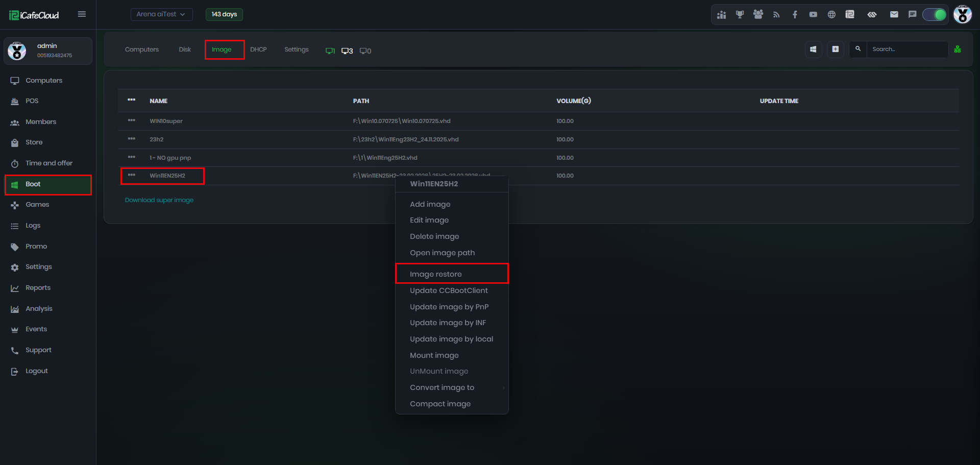Image resolution: width=980 pixels, height=465 pixels.
Task: Expand the Convert image to submenu
Action: pyautogui.click(x=452, y=387)
